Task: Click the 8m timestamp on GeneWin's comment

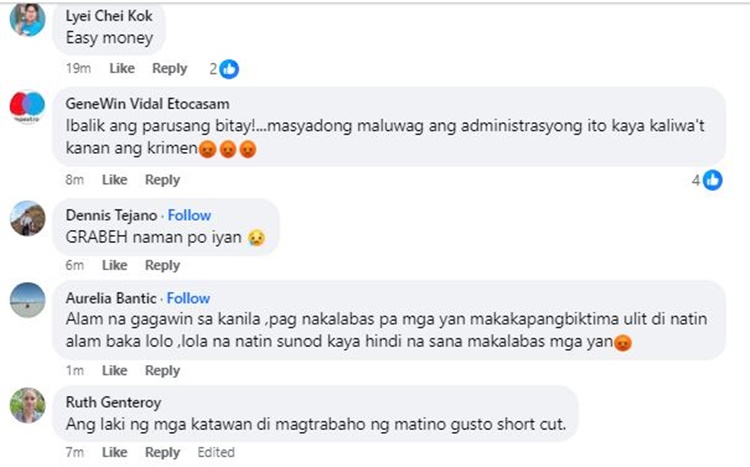Action: [73, 180]
